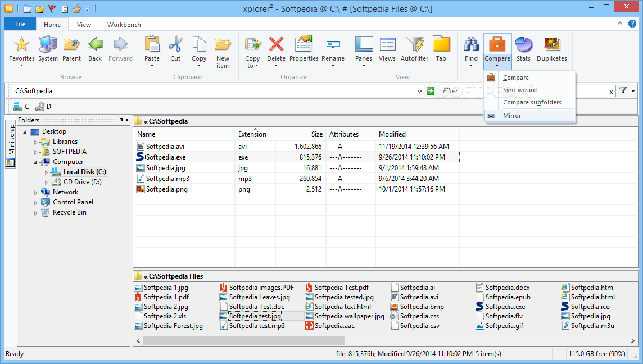Sort by the Extension column header
The image size is (643, 364).
[255, 134]
